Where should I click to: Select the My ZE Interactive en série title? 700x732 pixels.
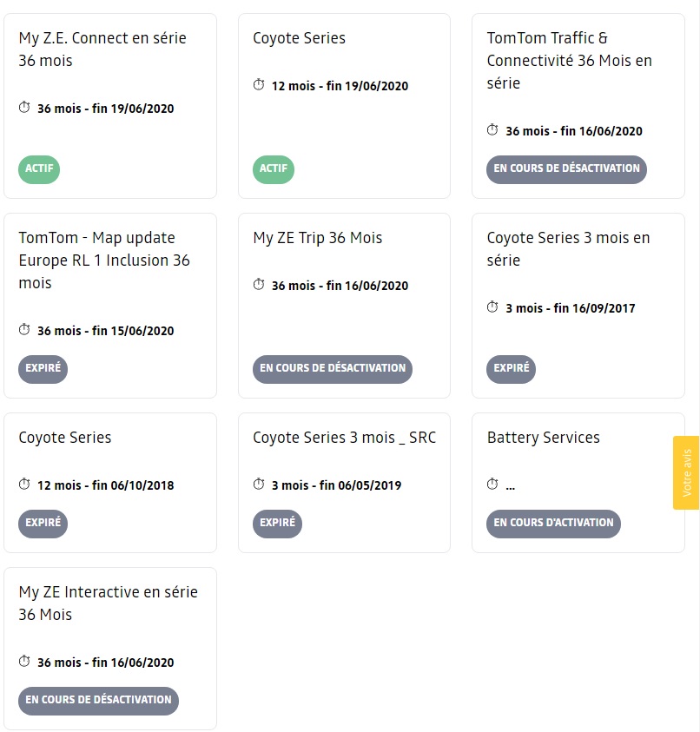point(109,603)
